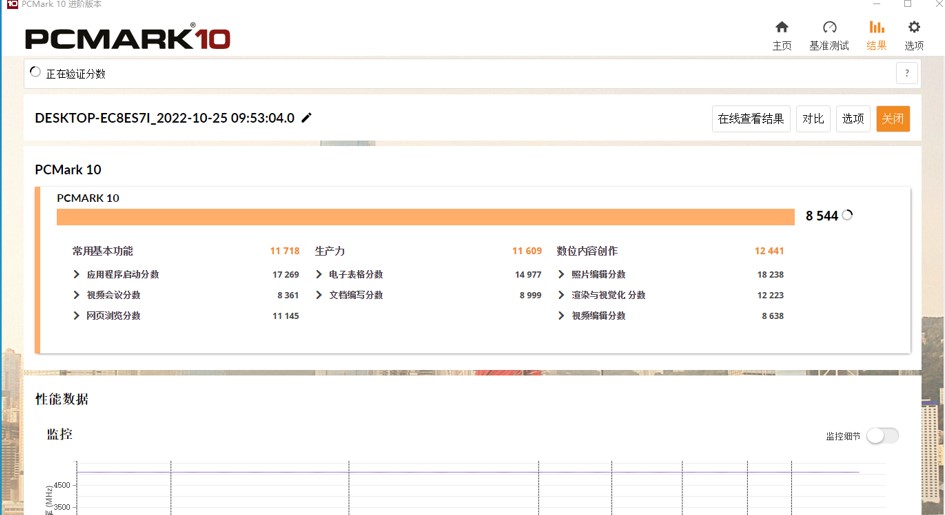Viewport: 945px width, 515px height.
Task: Select the 结果 results chart icon
Action: tap(876, 27)
